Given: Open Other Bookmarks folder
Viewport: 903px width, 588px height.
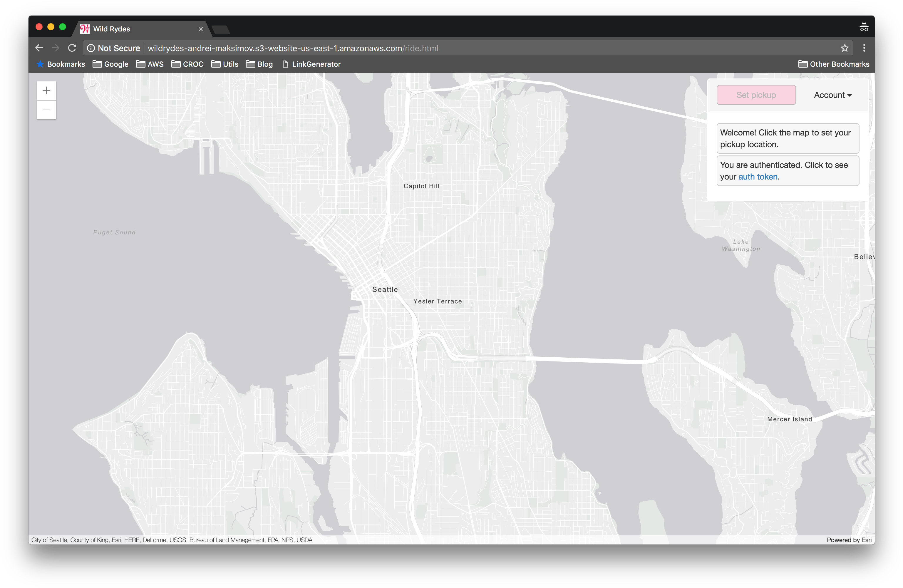Looking at the screenshot, I should click(x=834, y=64).
